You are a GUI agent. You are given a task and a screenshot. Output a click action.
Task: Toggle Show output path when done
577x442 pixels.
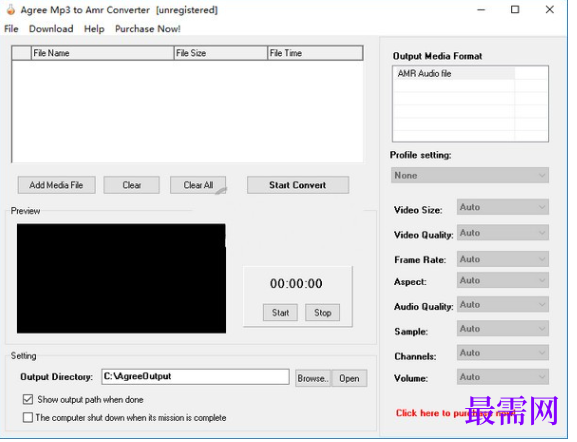[x=28, y=400]
